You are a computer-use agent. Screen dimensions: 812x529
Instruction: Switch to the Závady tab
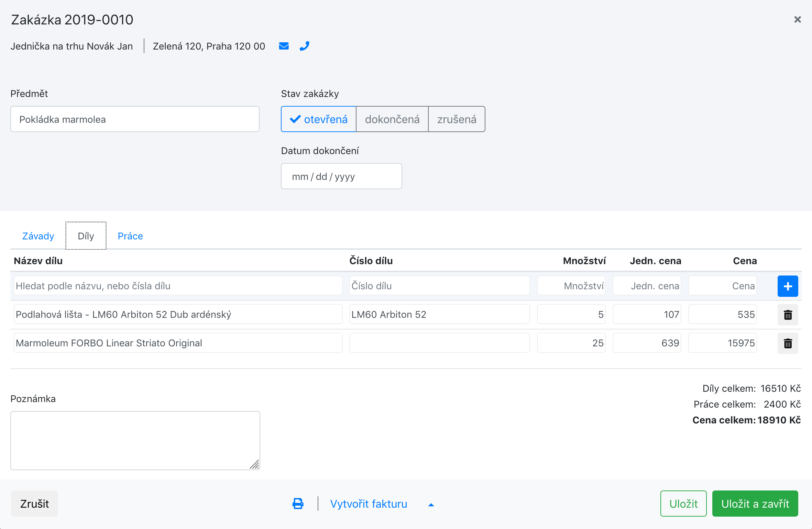(x=38, y=236)
